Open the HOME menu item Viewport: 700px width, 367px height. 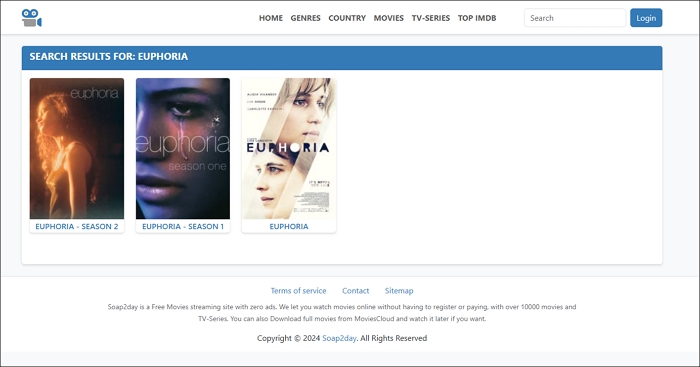point(271,18)
